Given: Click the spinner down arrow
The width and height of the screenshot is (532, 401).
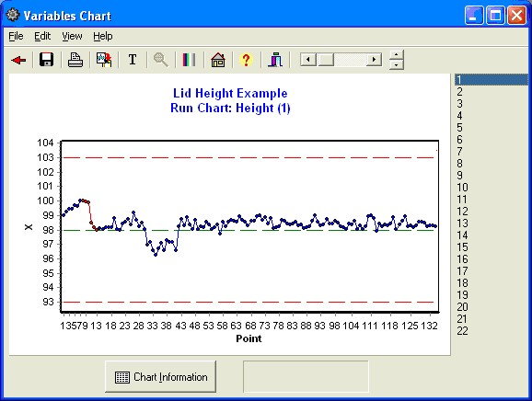Looking at the screenshot, I should [x=397, y=64].
